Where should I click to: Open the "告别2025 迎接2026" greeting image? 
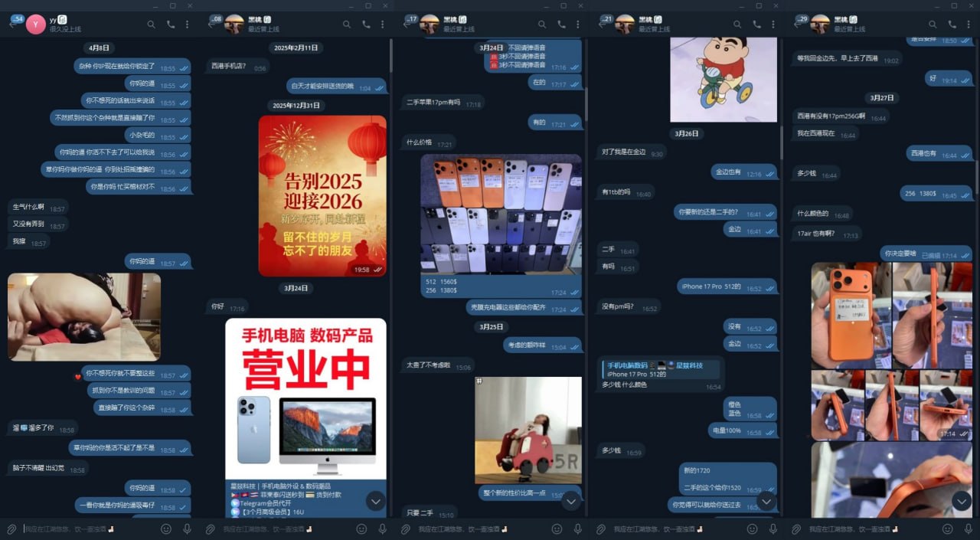point(322,195)
